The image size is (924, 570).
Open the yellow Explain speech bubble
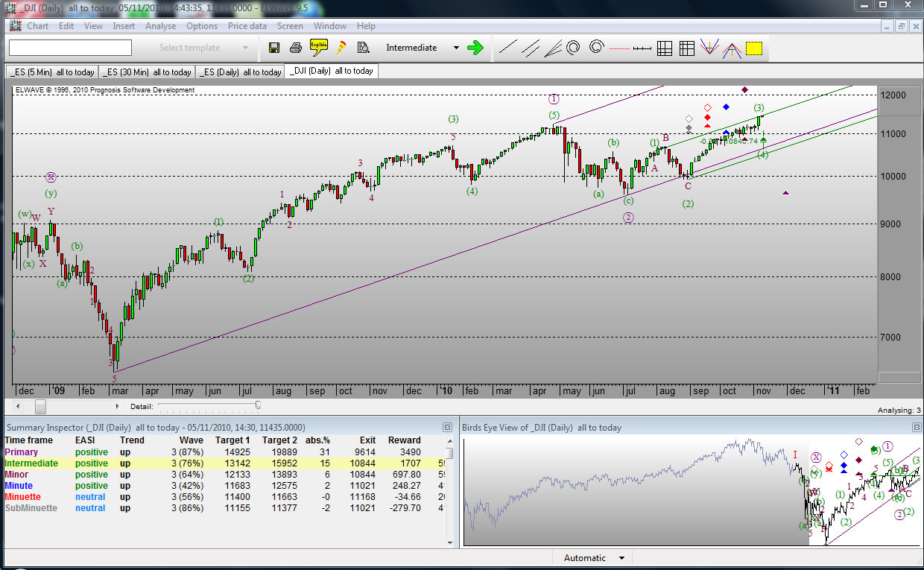[319, 47]
